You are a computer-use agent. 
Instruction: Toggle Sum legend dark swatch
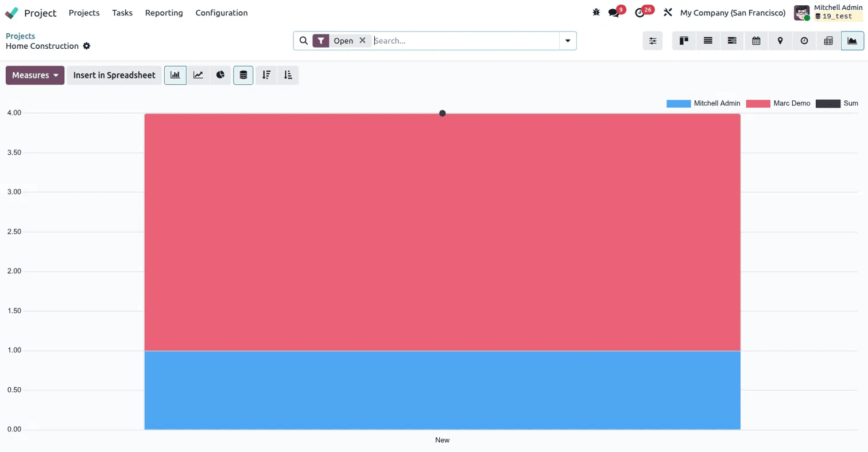pyautogui.click(x=828, y=104)
